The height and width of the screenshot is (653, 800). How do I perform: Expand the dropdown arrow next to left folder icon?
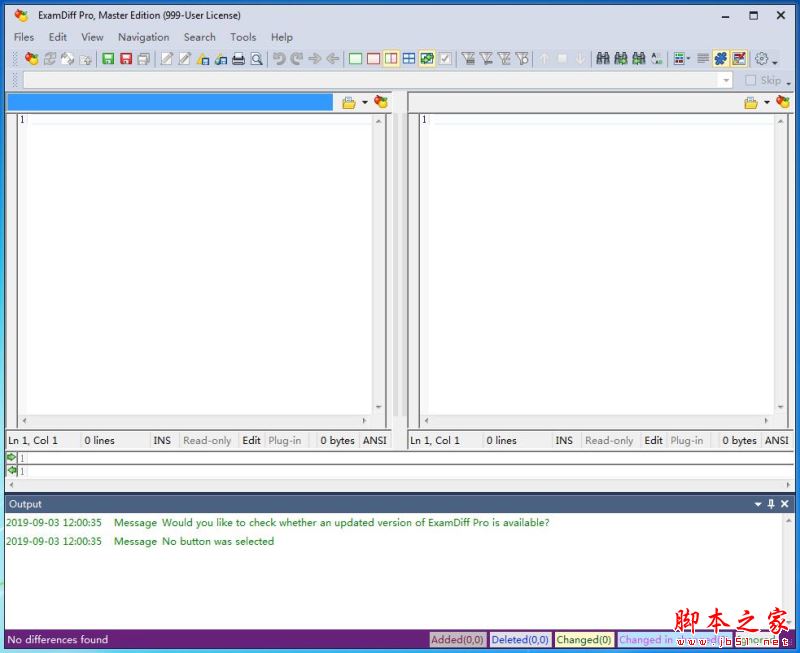point(365,103)
